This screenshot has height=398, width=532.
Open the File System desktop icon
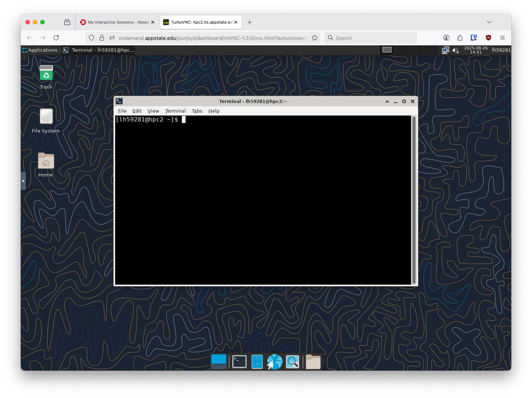[x=46, y=117]
